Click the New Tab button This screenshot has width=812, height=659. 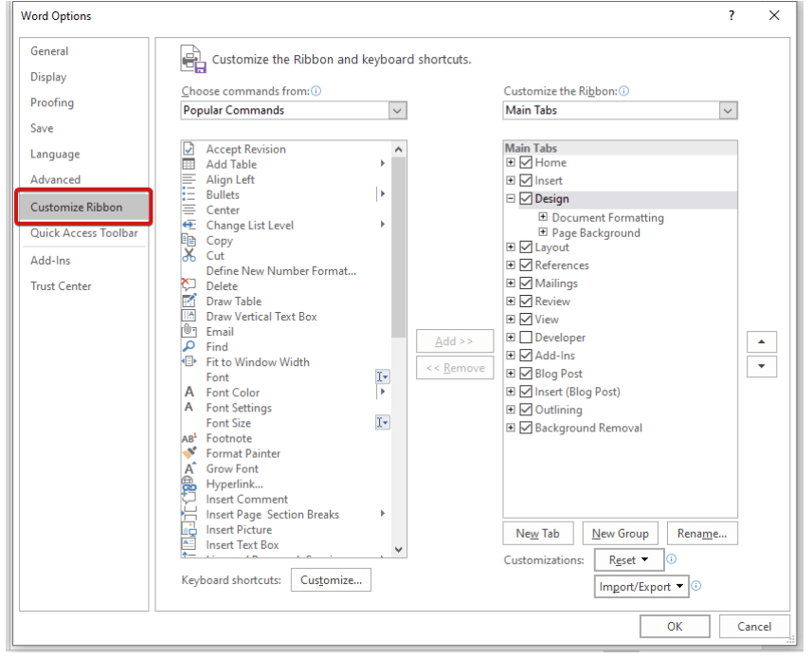pyautogui.click(x=538, y=533)
